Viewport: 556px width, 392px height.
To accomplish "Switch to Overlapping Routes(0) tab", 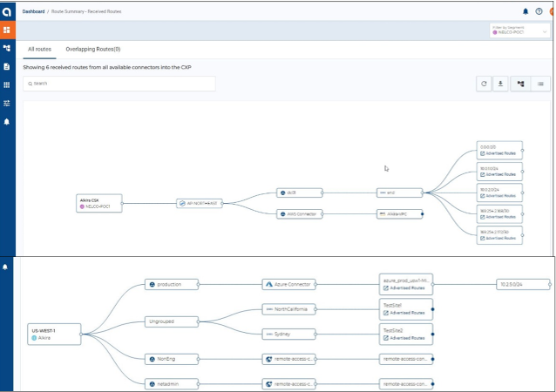I will pos(93,50).
